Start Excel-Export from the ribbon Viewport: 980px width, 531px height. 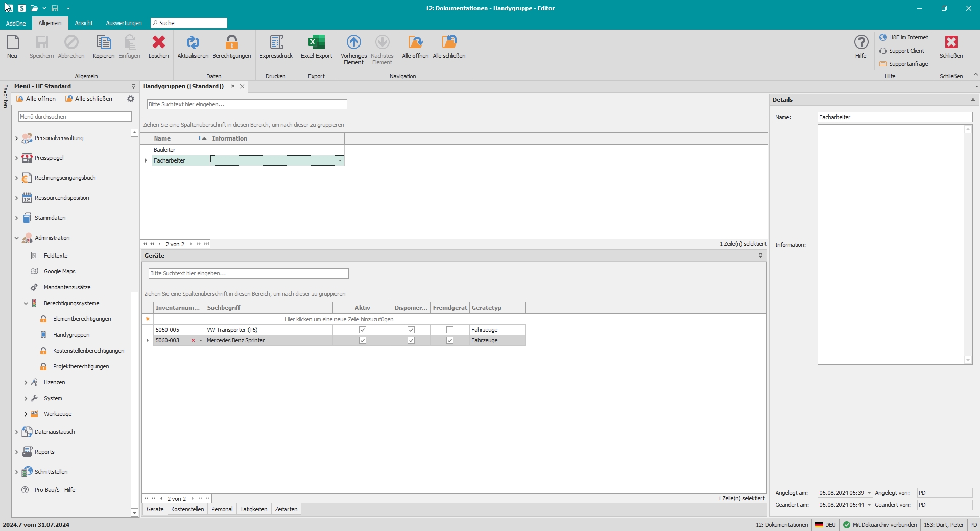click(x=316, y=43)
